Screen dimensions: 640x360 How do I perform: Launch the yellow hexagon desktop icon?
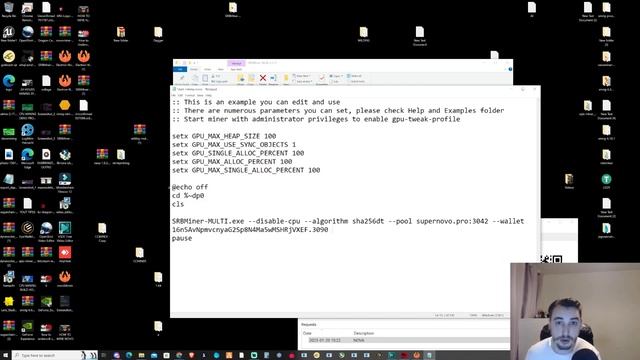tap(64, 105)
